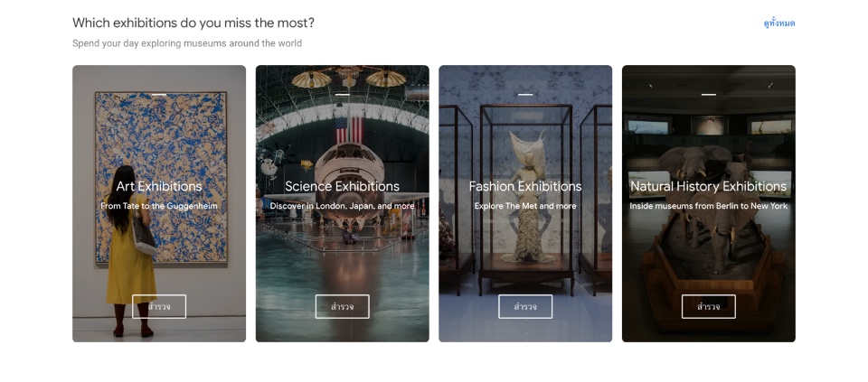Click the white indicator bar on Natural History card

pyautogui.click(x=709, y=95)
